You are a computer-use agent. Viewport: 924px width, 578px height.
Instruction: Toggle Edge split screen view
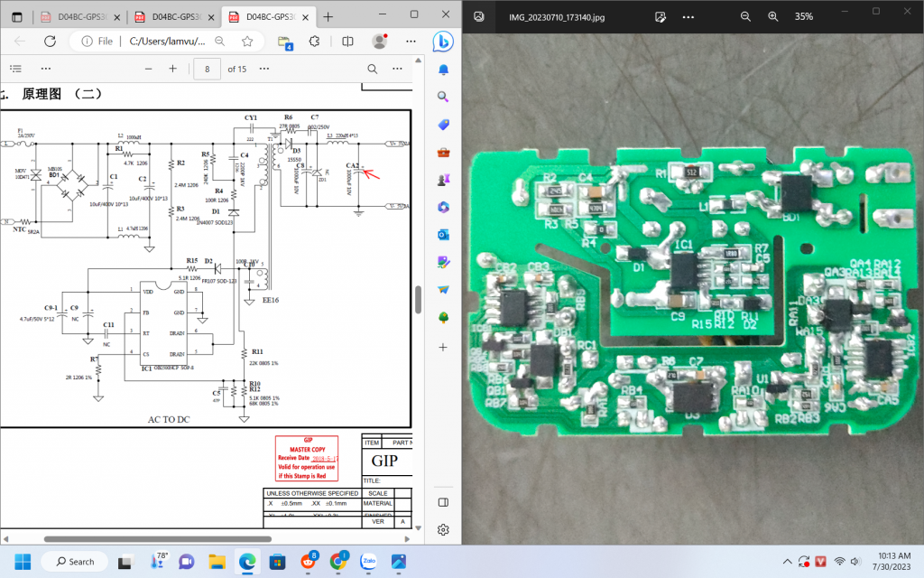(347, 42)
